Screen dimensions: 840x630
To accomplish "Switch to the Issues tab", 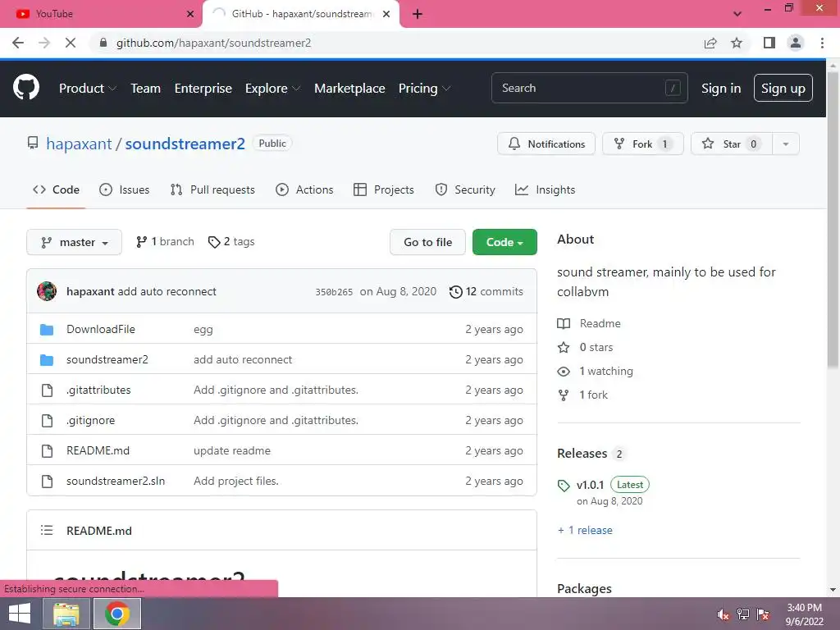I will tap(125, 189).
